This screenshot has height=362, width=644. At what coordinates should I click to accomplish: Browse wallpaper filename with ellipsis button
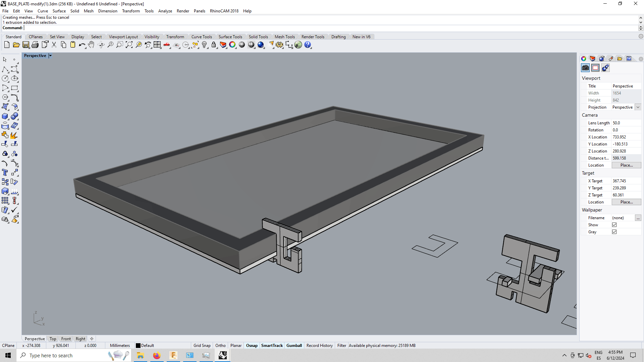(x=638, y=218)
